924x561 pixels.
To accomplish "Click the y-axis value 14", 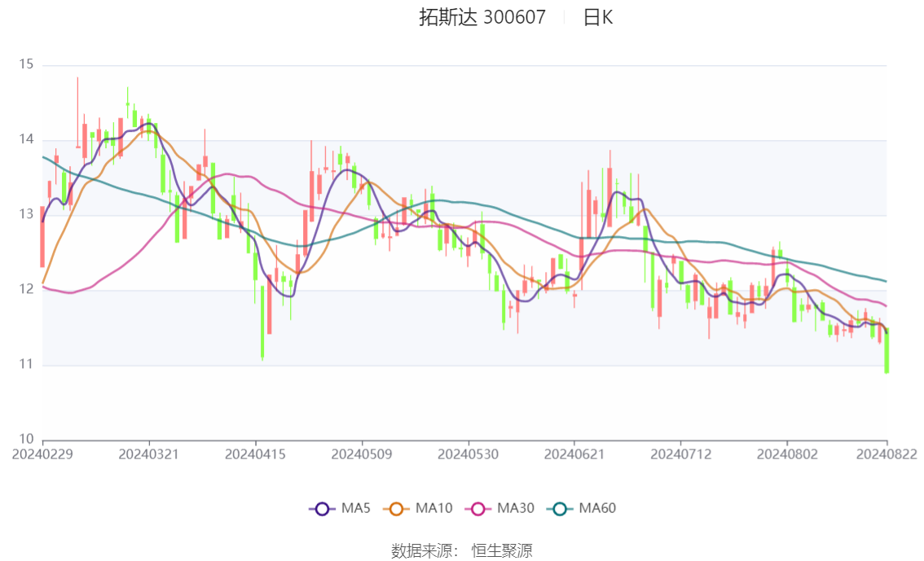I will click(x=26, y=139).
